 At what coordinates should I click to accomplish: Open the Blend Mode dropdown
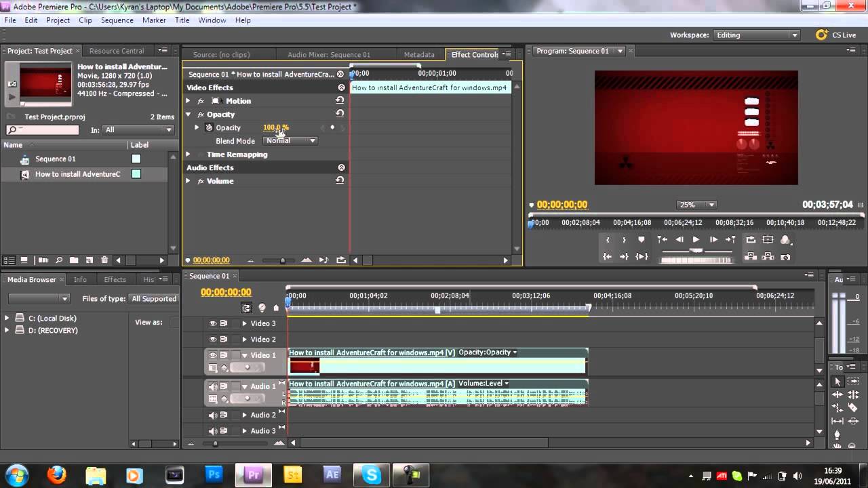pyautogui.click(x=290, y=140)
